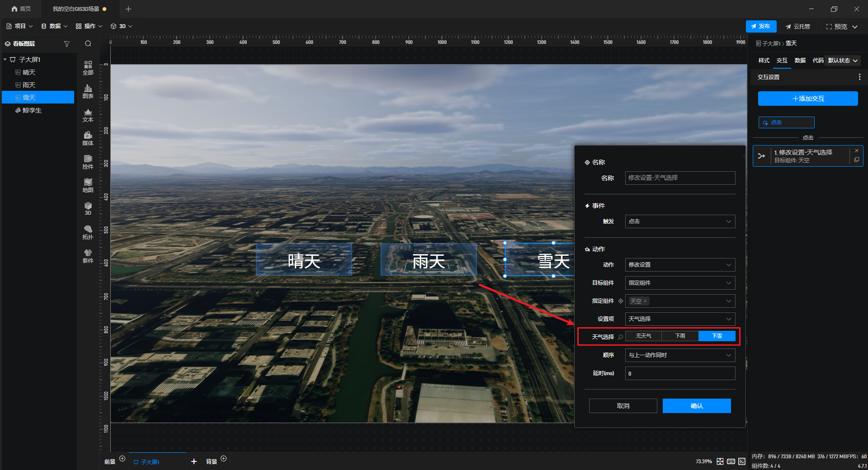Open the 图表 (chart) component category
Viewport: 868px width, 470px height.
pos(88,91)
